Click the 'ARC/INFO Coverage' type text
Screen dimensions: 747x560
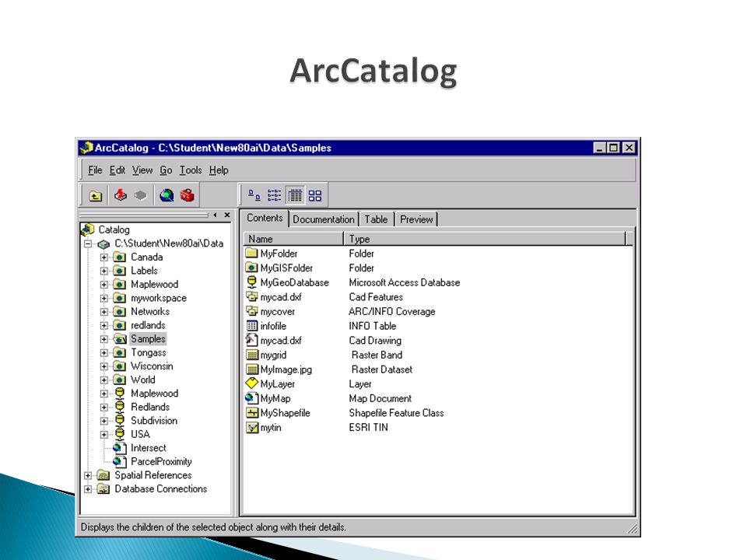[392, 311]
